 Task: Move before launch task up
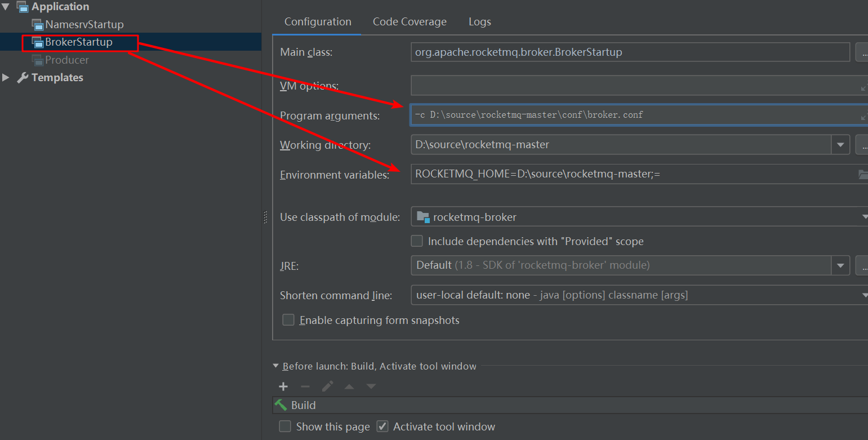click(349, 386)
